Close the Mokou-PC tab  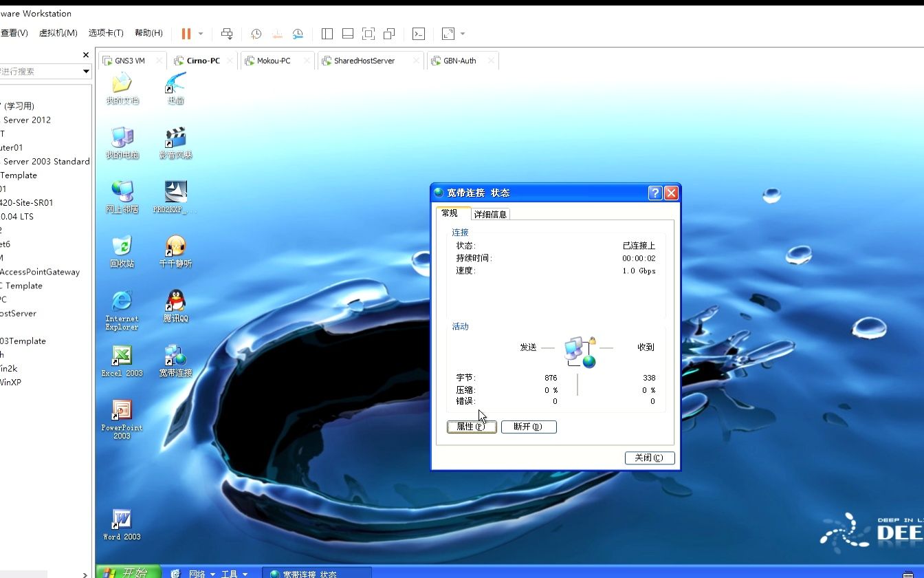point(307,61)
